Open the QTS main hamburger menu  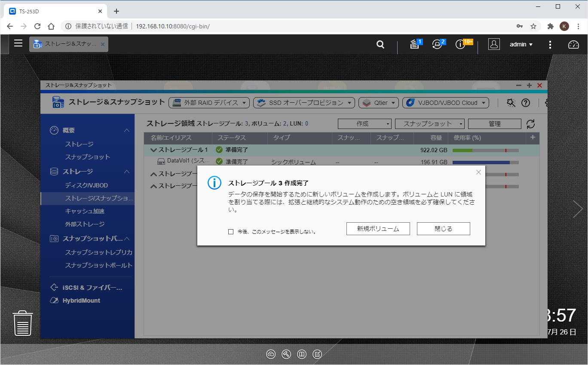pos(18,43)
